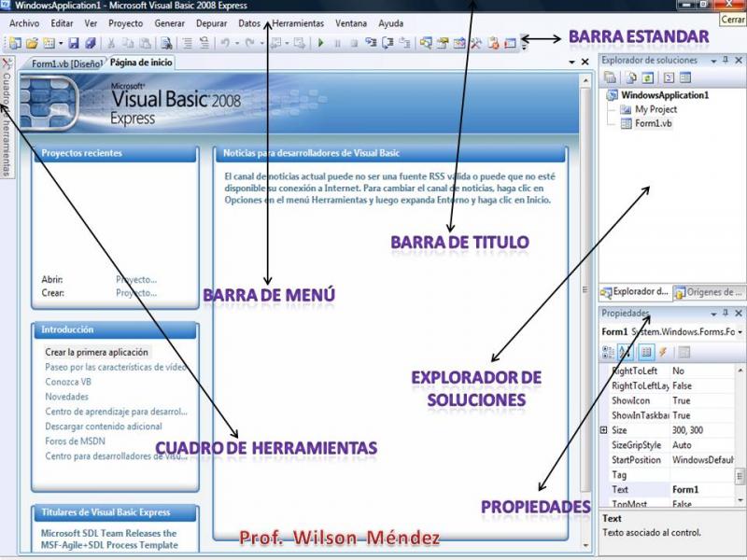Open the Archivo menu
Viewport: 747px width, 560px height.
pyautogui.click(x=24, y=23)
